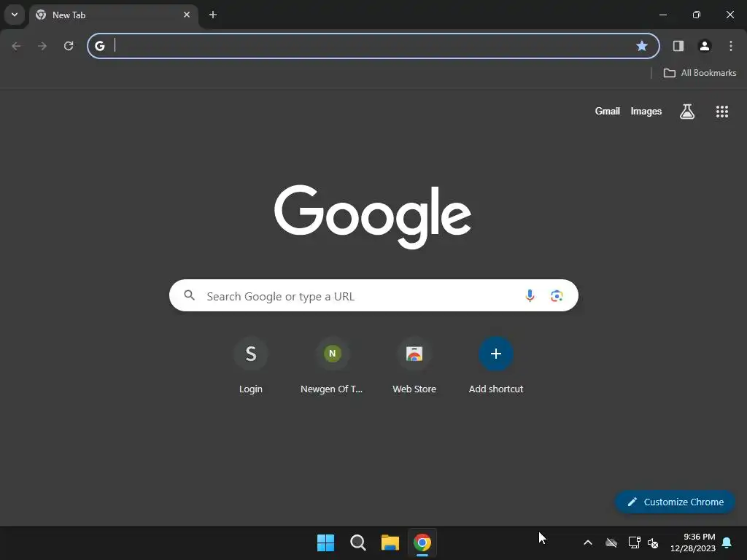The height and width of the screenshot is (560, 747).
Task: Go back to previous page
Action: [x=16, y=46]
